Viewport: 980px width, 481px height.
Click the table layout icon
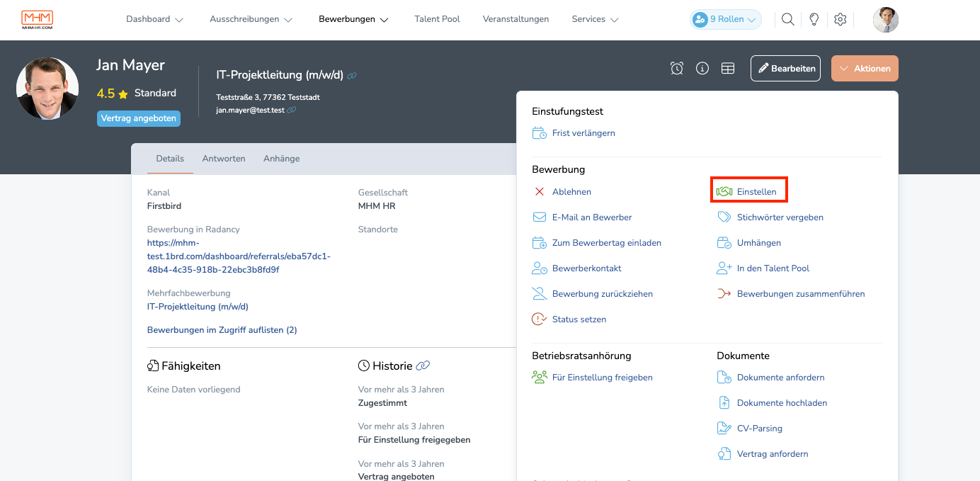pyautogui.click(x=728, y=69)
